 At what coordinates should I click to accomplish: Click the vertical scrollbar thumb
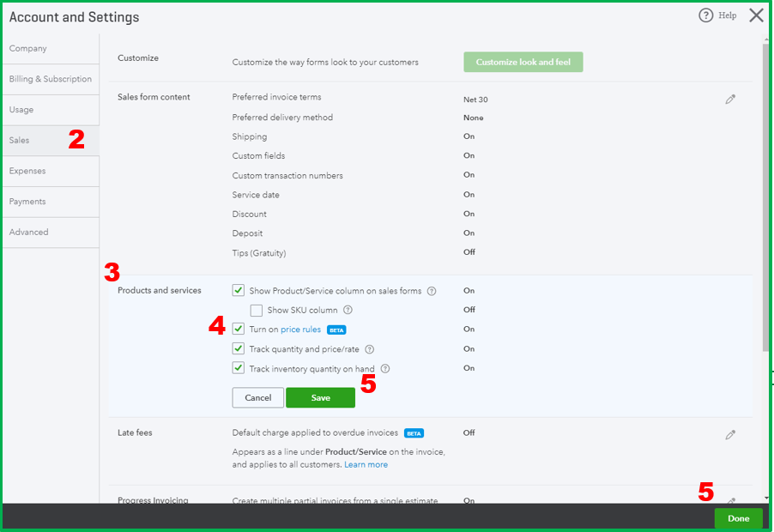[765, 197]
